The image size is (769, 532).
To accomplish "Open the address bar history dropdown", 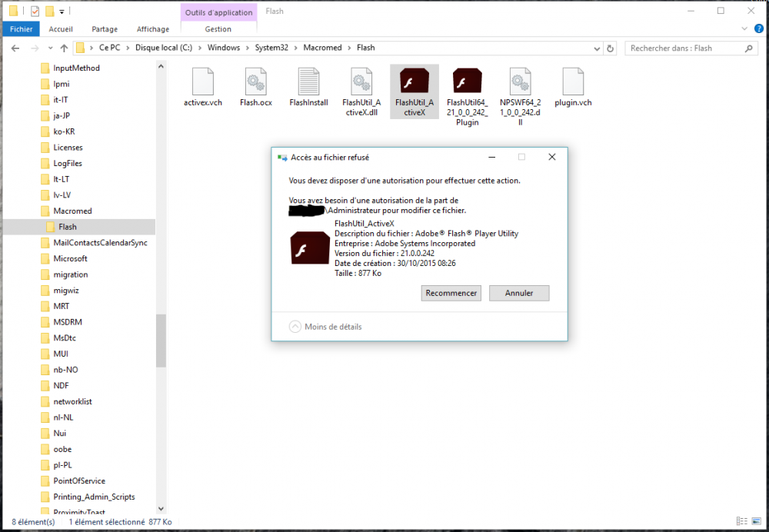I will point(596,48).
